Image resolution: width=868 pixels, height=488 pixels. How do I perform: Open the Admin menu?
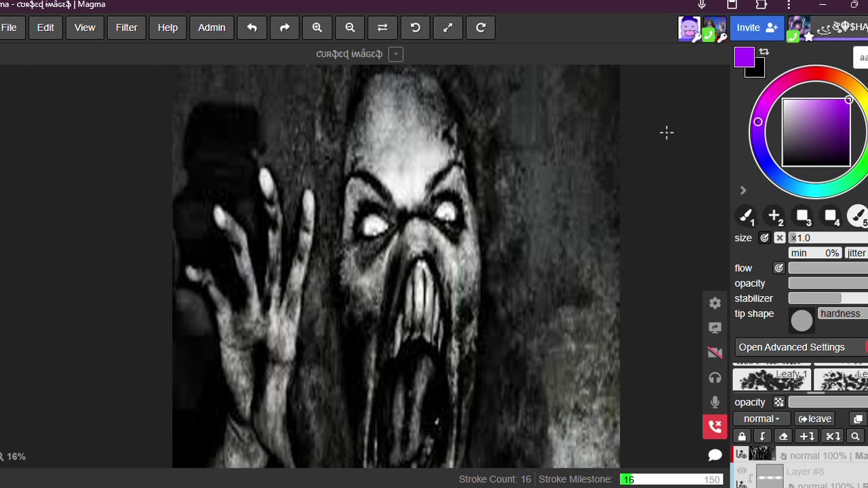click(212, 28)
